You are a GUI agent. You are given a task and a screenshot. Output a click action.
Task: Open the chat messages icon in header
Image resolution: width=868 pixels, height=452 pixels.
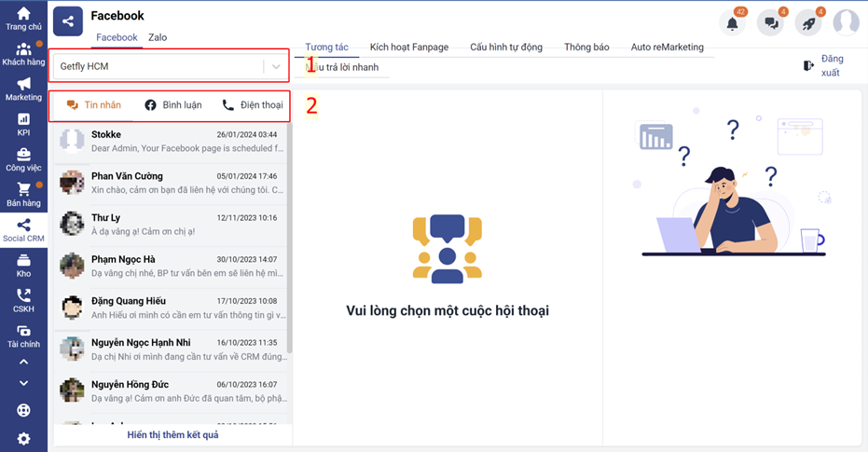click(x=770, y=23)
